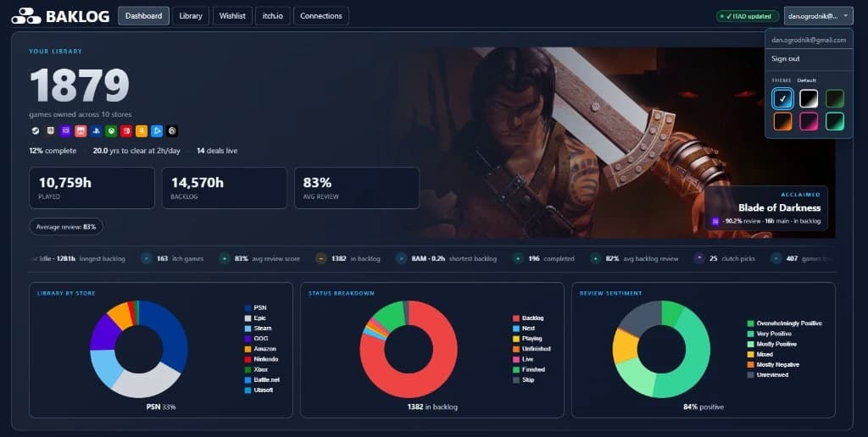
Task: Toggle Playing in status breakdown legend
Action: (x=527, y=339)
